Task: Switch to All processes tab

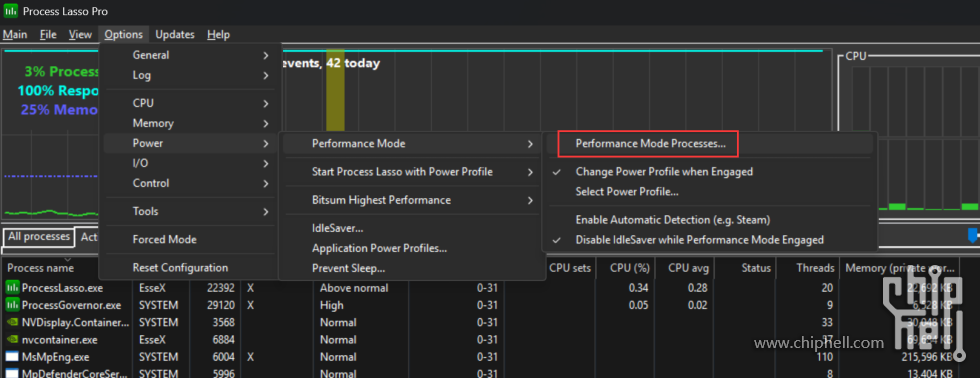Action: click(x=39, y=237)
